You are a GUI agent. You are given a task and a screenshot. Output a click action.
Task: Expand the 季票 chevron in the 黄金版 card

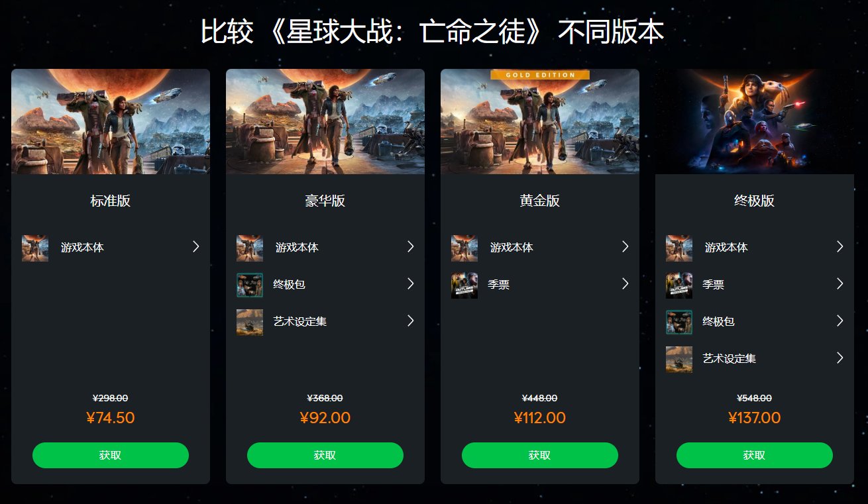pyautogui.click(x=625, y=283)
